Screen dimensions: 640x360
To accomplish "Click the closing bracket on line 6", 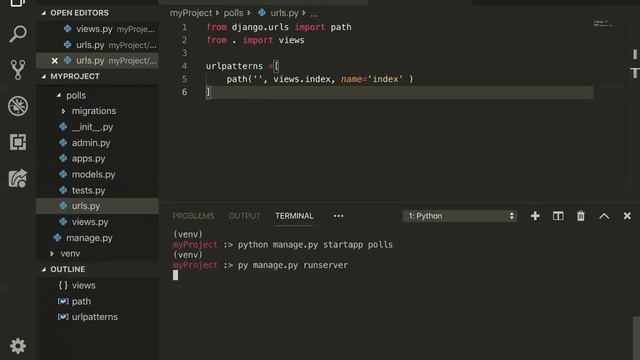I will [x=208, y=92].
